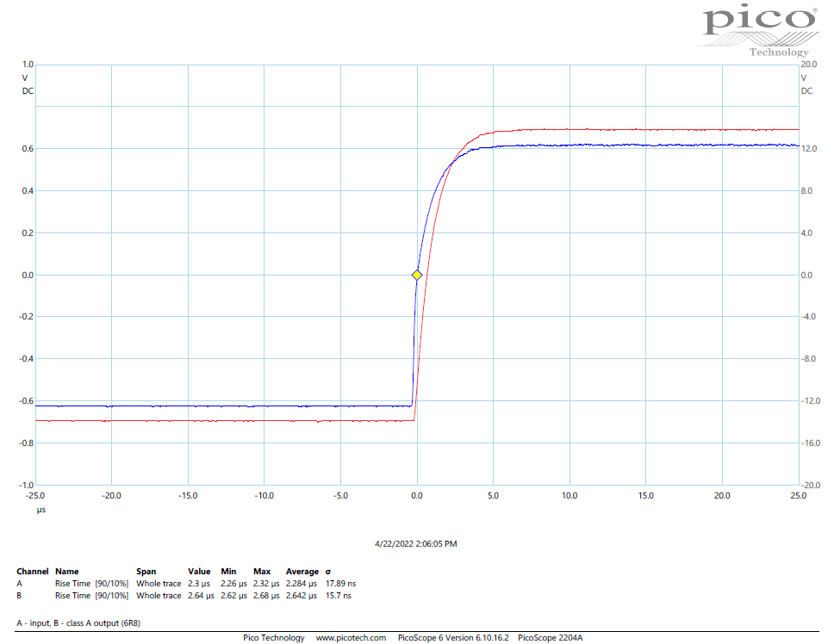Click the 25.0 time axis label
This screenshot has width=834, height=644.
pos(799,496)
